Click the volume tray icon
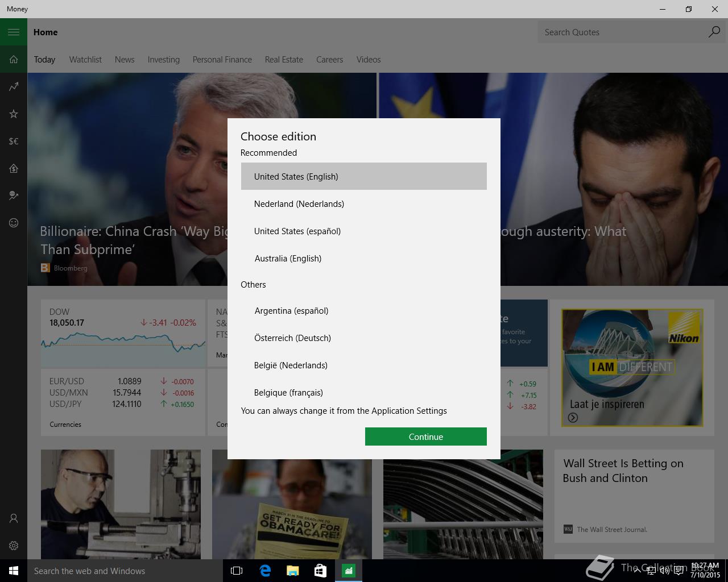Viewport: 728px width, 582px height. click(x=664, y=571)
